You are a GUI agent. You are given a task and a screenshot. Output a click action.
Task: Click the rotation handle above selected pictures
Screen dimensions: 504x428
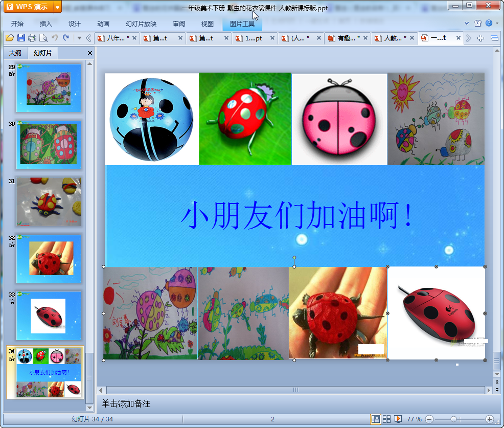click(294, 258)
